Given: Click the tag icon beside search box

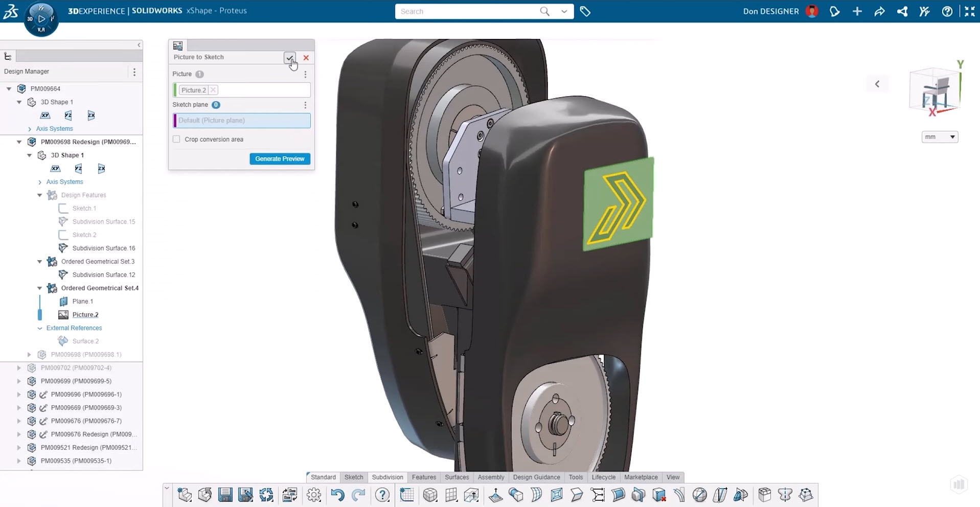Looking at the screenshot, I should [585, 11].
